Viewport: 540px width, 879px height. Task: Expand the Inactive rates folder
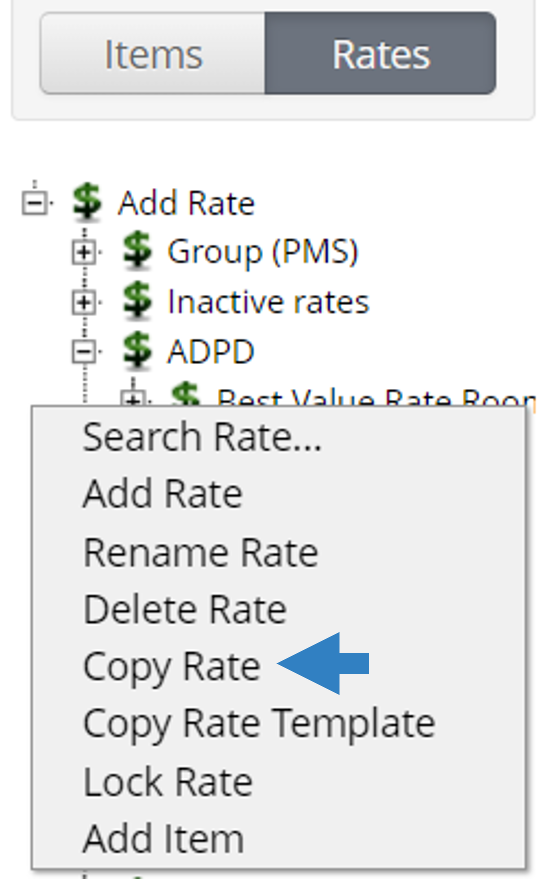84,303
